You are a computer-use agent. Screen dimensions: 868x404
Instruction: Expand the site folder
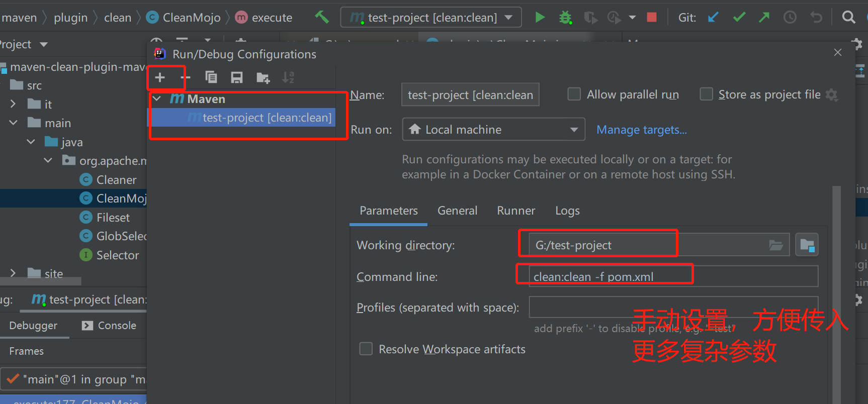click(x=13, y=273)
